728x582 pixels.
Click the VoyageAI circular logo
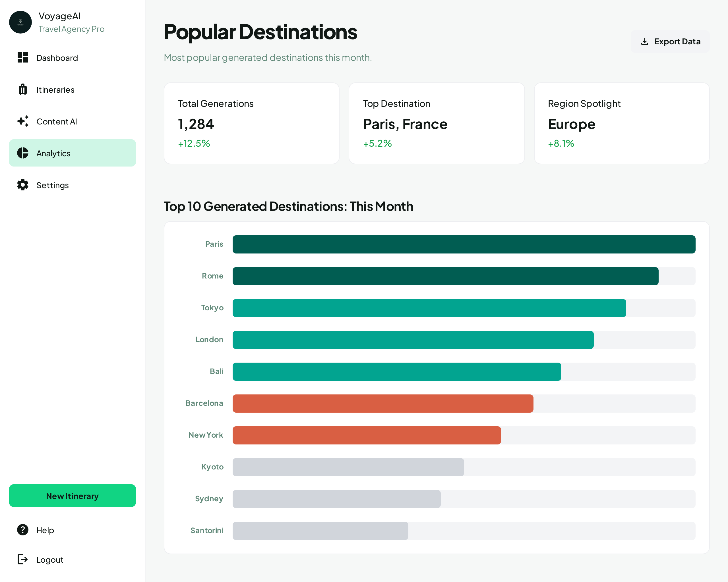(x=20, y=22)
